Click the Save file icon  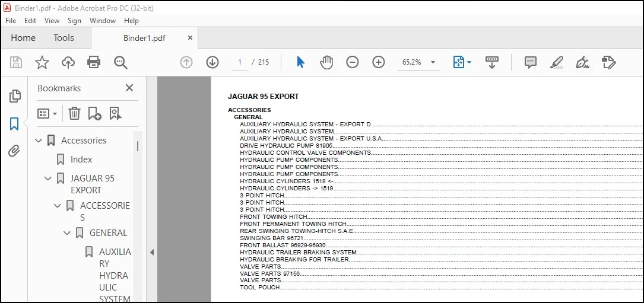[x=16, y=62]
